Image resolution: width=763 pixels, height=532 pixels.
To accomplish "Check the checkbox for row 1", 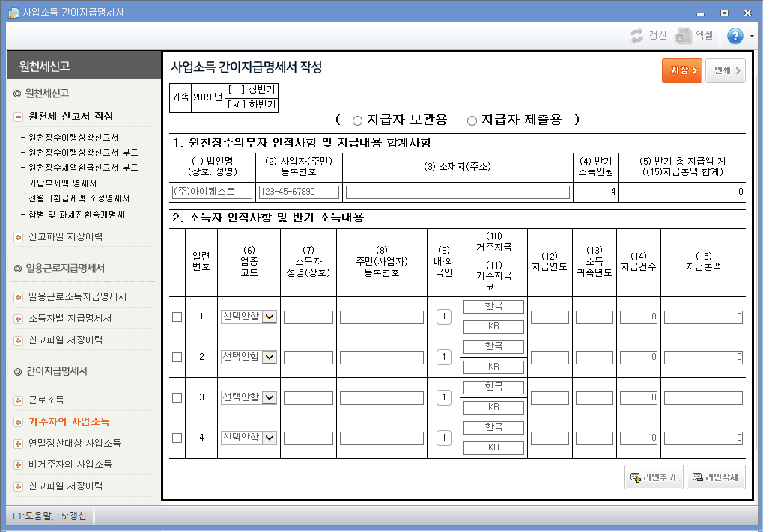I will click(177, 316).
